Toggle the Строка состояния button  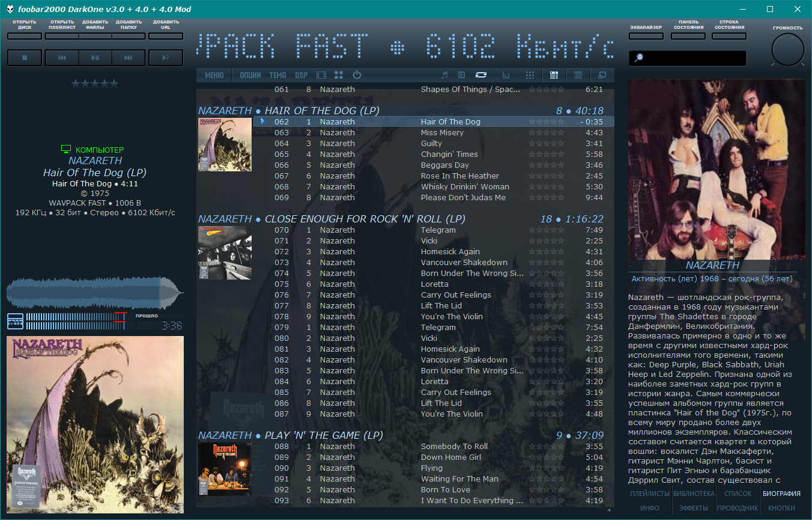(729, 36)
